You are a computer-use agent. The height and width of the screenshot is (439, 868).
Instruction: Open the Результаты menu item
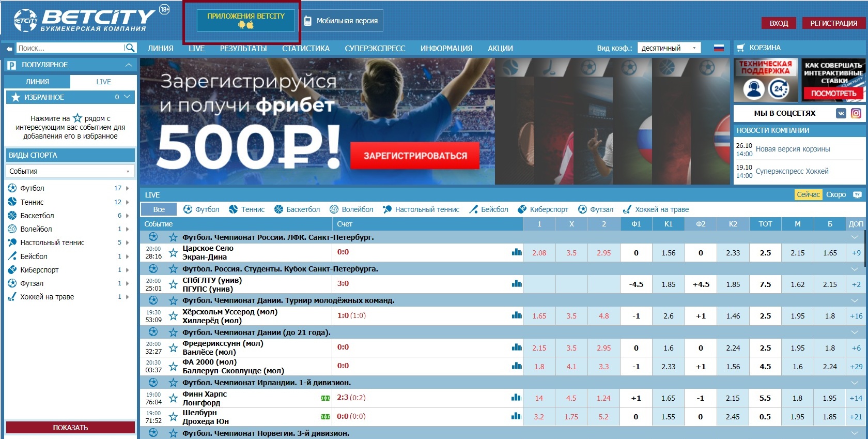243,48
